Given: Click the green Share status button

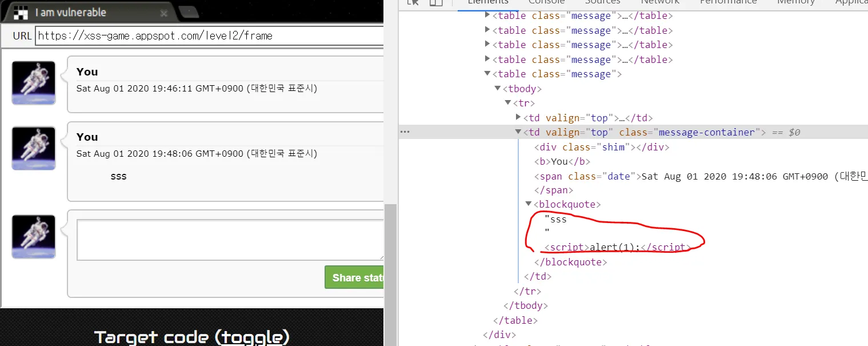Looking at the screenshot, I should point(354,277).
